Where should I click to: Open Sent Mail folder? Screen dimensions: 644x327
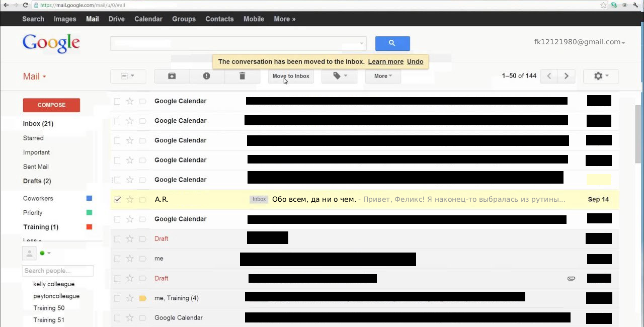pyautogui.click(x=36, y=167)
